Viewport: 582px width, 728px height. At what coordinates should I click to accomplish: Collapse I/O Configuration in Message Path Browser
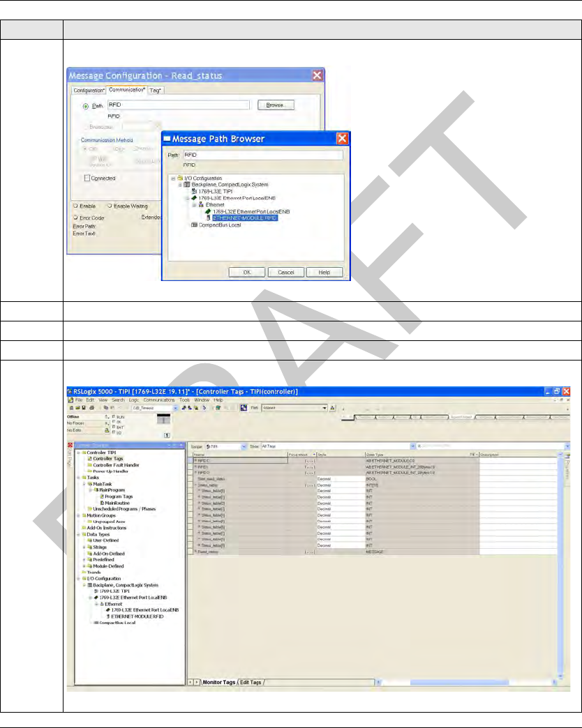point(173,179)
